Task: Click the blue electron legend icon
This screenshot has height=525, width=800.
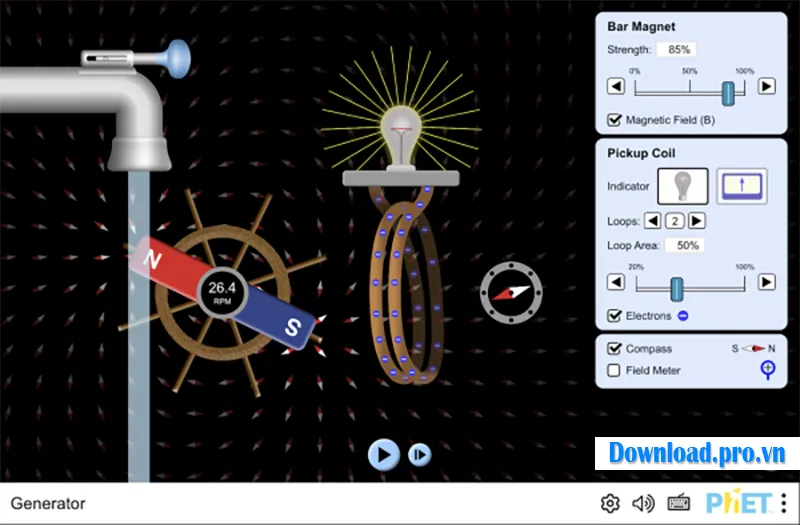Action: click(683, 316)
